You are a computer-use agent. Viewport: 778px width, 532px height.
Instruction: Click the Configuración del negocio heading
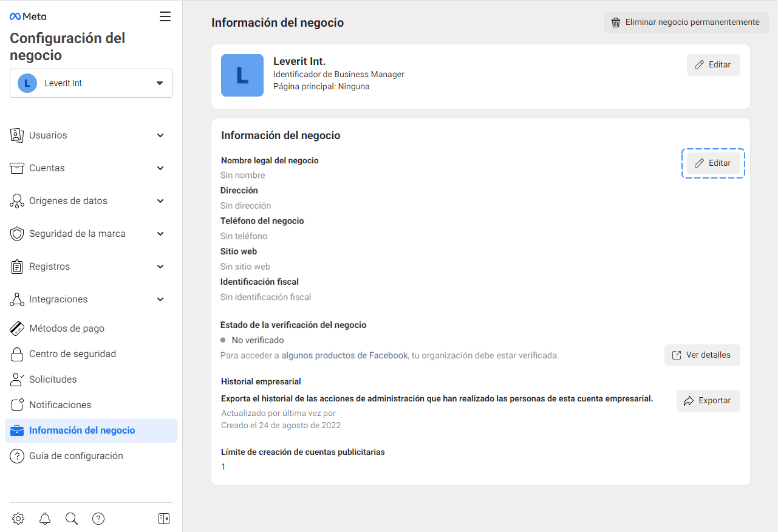67,47
